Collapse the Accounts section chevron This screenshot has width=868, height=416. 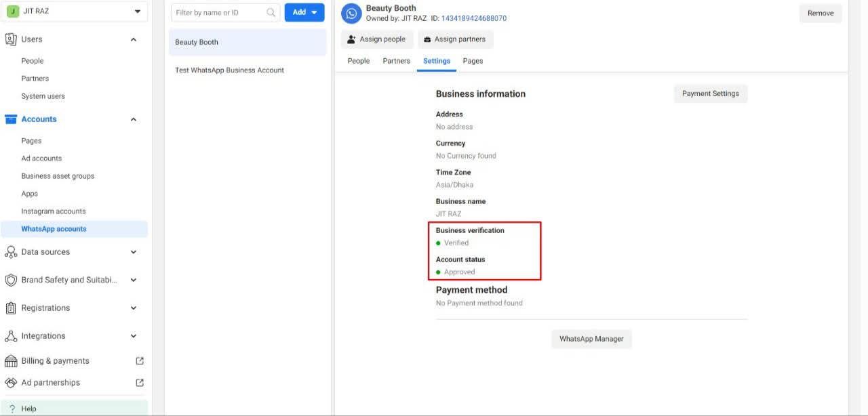tap(134, 120)
